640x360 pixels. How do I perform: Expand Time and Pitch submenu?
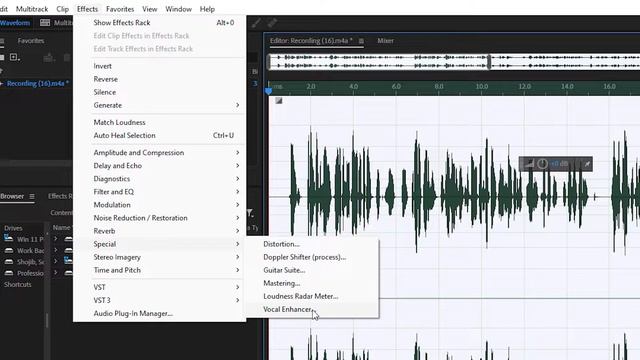click(x=160, y=270)
